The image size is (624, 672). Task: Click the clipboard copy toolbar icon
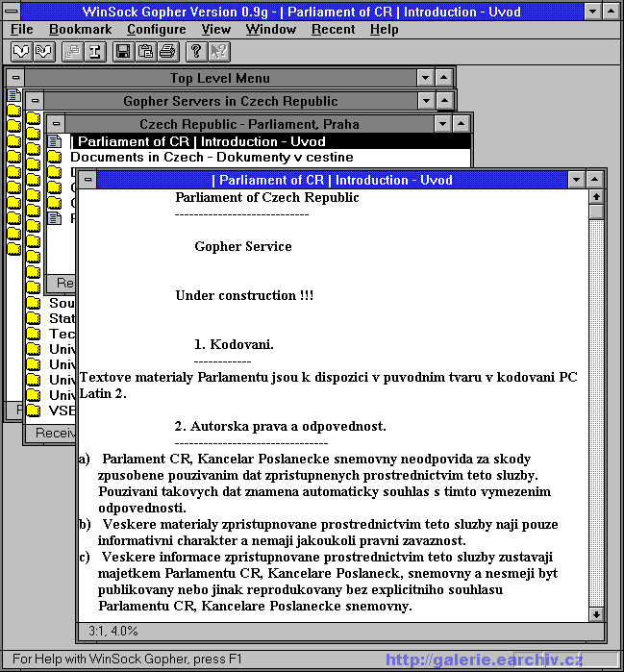point(146,52)
